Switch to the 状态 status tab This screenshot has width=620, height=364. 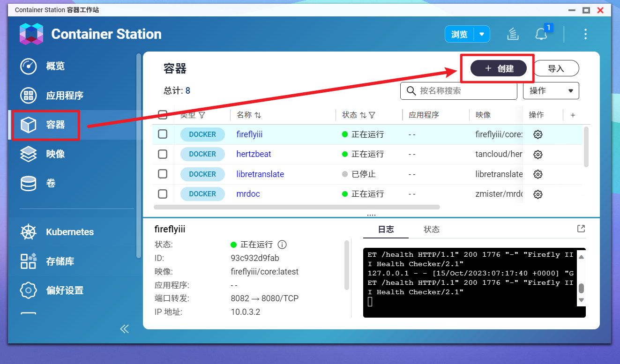(x=432, y=230)
